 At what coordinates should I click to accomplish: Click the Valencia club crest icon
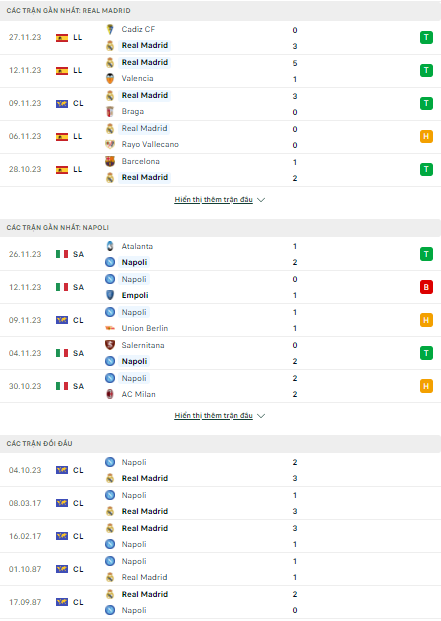(x=110, y=78)
